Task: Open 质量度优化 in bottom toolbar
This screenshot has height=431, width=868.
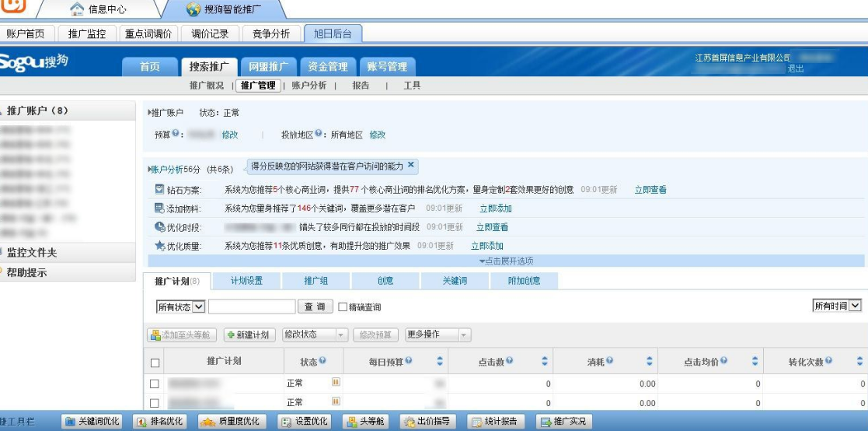Action: (232, 422)
